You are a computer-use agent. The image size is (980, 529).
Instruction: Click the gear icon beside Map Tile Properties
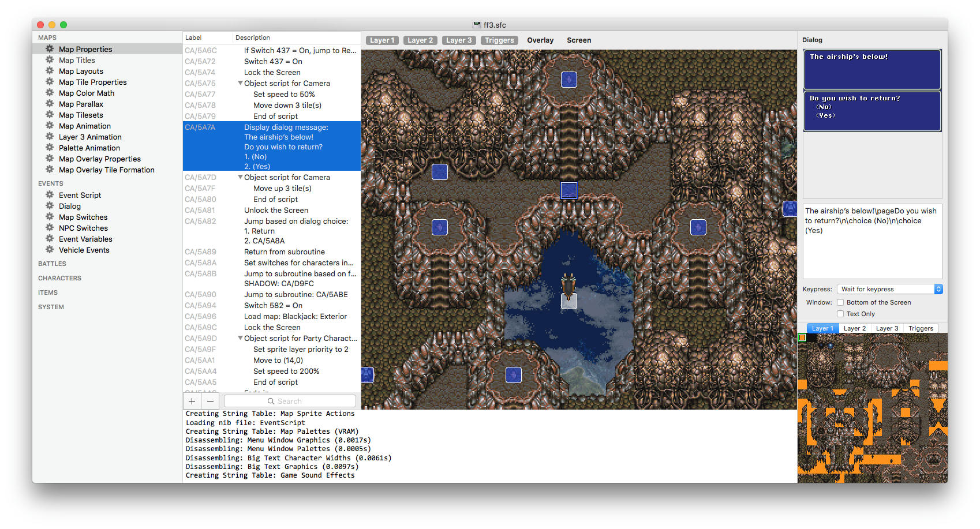coord(50,82)
